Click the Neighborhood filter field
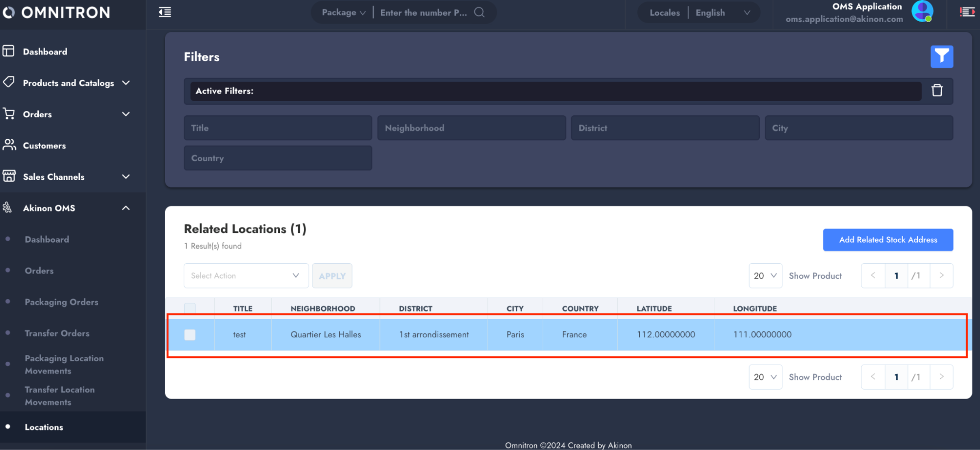 [471, 128]
